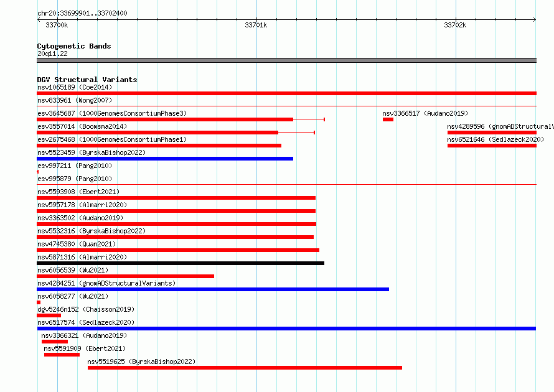554x392 pixels.
Task: Open nsv6521646 (Sedlazeck2020) label
Action: [495, 139]
